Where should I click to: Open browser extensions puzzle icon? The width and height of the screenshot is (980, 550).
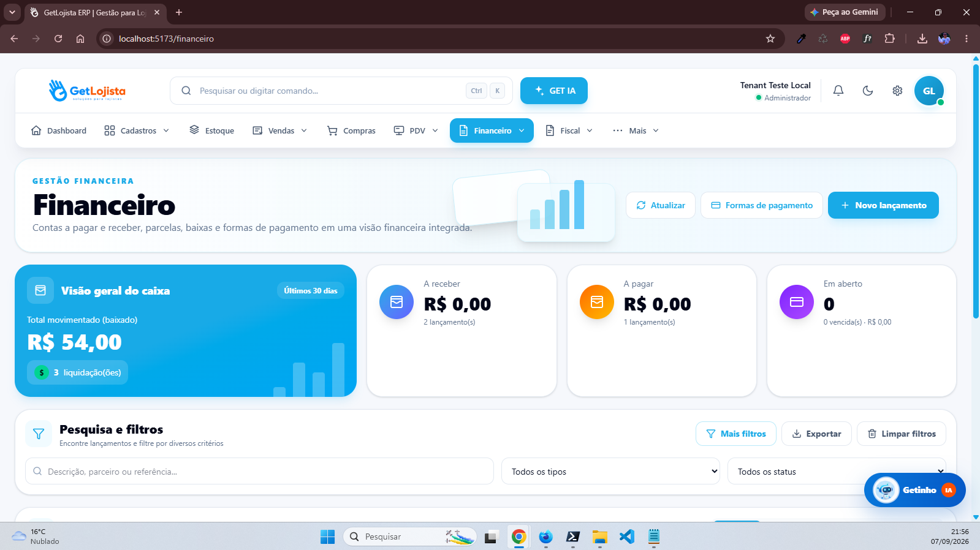pyautogui.click(x=889, y=39)
